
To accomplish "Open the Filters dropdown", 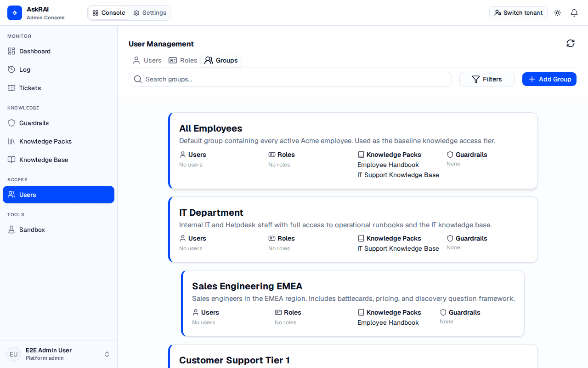I will click(x=487, y=79).
